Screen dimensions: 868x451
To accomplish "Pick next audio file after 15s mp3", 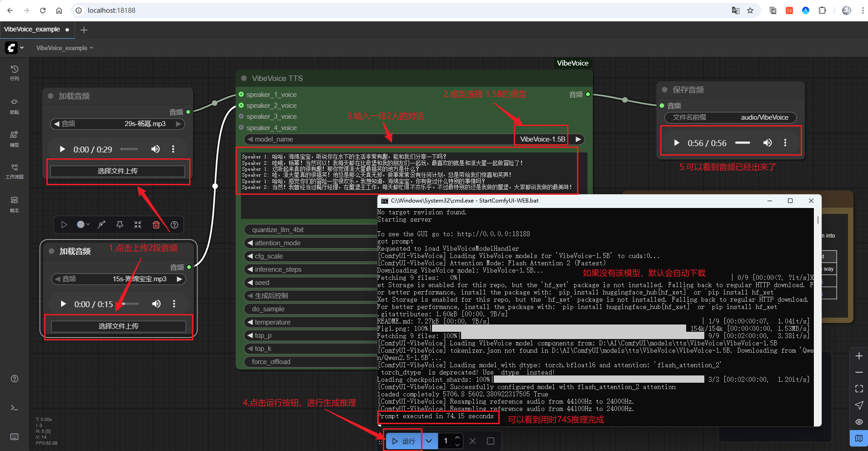I will point(180,279).
